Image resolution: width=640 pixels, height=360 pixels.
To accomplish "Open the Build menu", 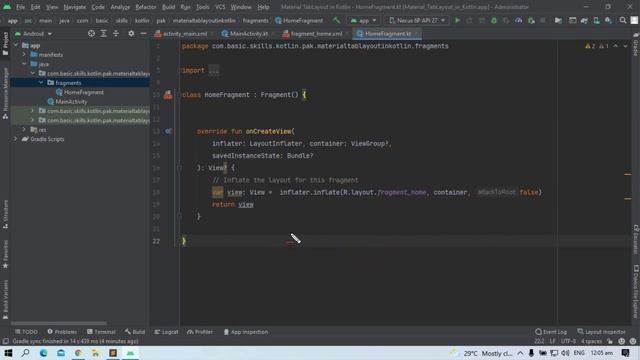I will (x=168, y=7).
